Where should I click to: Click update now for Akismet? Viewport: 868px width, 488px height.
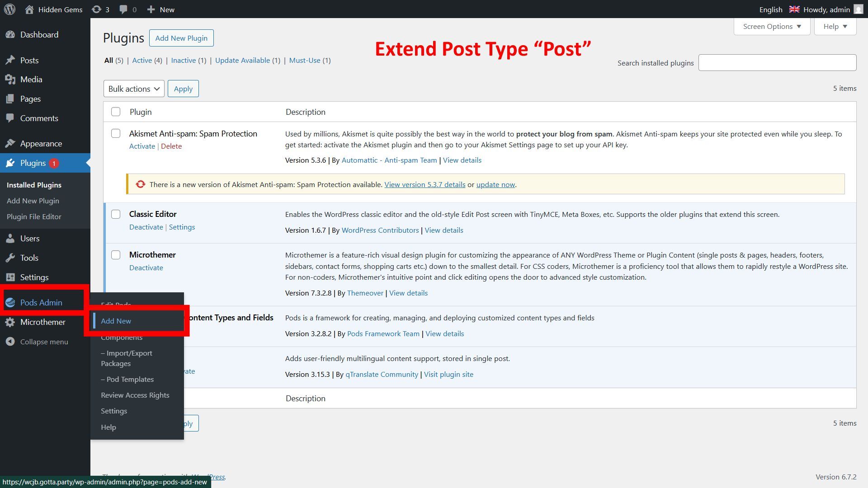495,184
